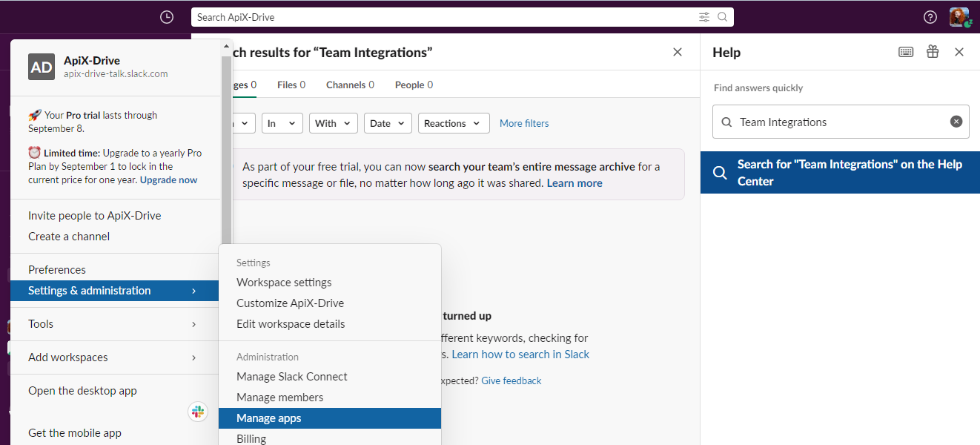
Task: Close the Help panel
Action: click(959, 52)
